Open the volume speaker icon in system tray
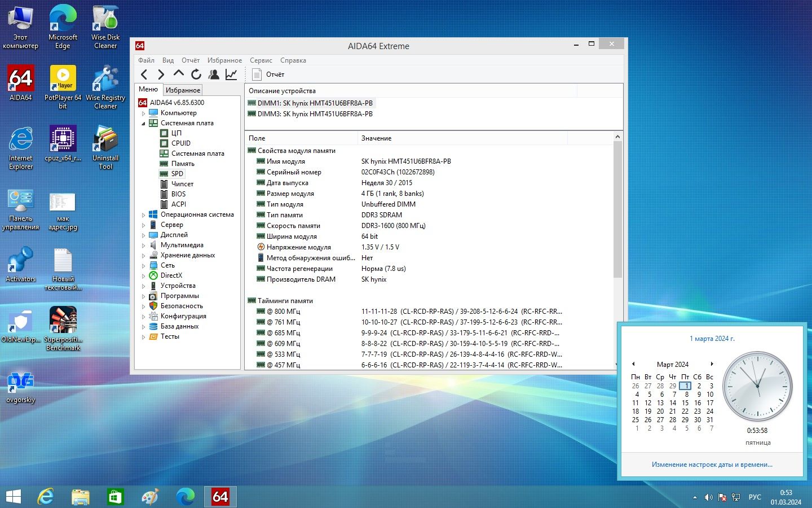The width and height of the screenshot is (812, 508). coord(708,497)
